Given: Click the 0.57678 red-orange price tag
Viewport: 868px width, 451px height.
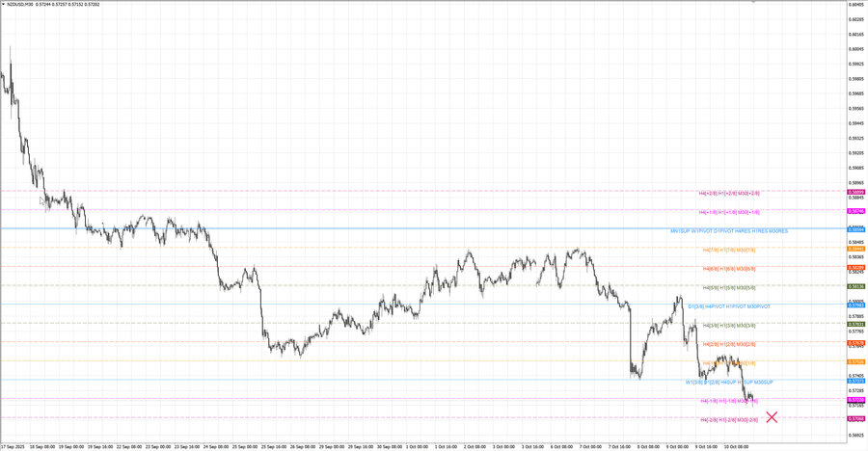Looking at the screenshot, I should (x=855, y=343).
